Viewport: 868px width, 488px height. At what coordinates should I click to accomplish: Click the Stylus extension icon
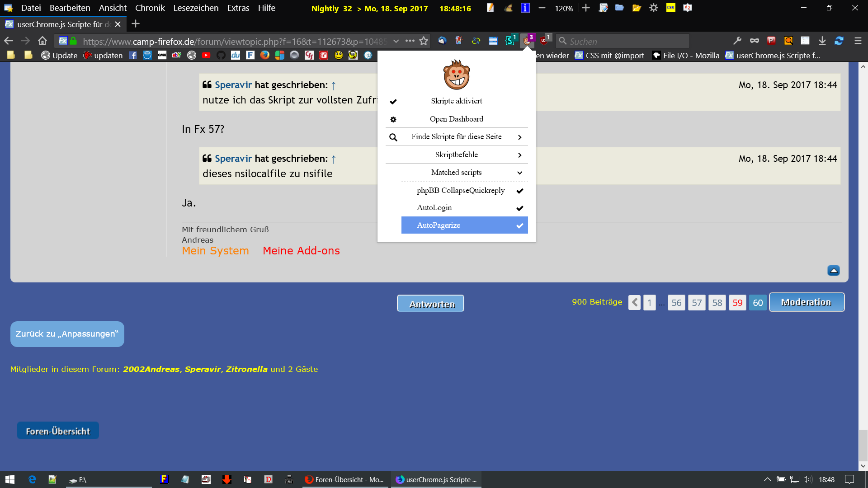pos(510,41)
